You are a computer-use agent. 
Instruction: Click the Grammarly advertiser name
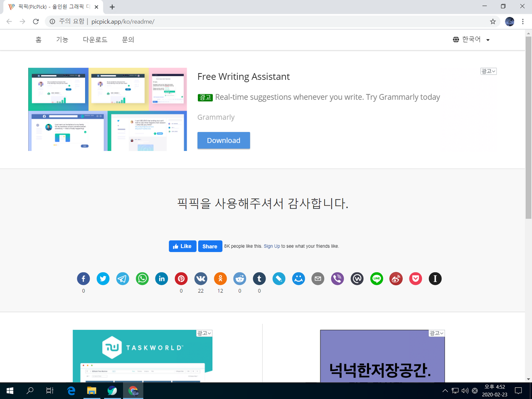click(216, 117)
